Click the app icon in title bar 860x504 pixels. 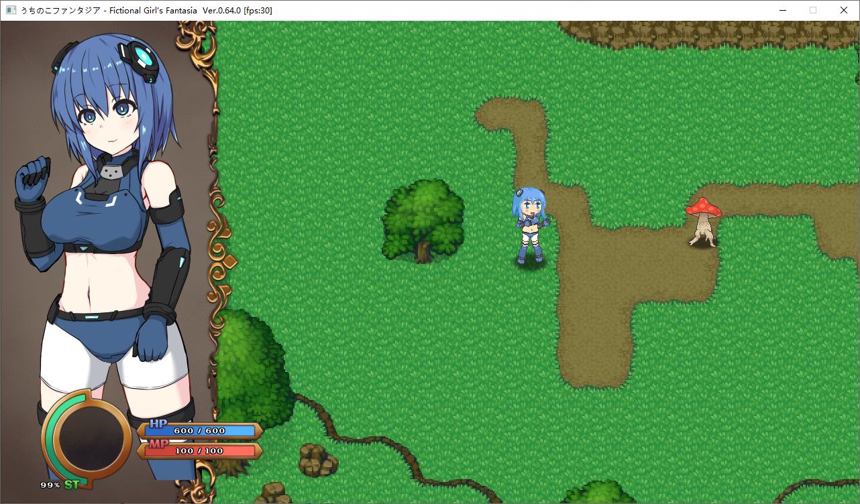(11, 10)
